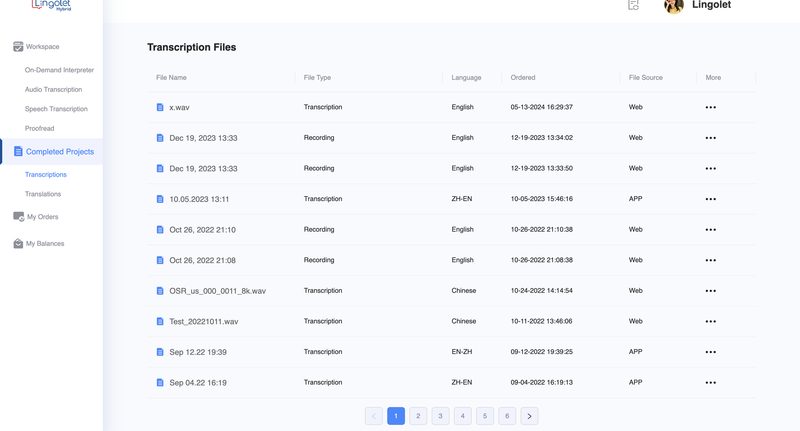Image resolution: width=800 pixels, height=431 pixels.
Task: Open Proofread section
Action: (39, 129)
